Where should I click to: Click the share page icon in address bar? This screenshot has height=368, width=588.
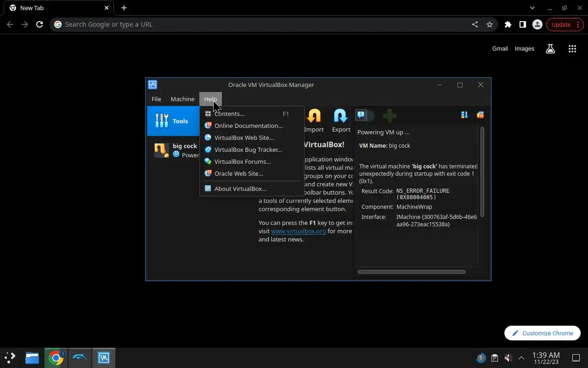point(475,24)
